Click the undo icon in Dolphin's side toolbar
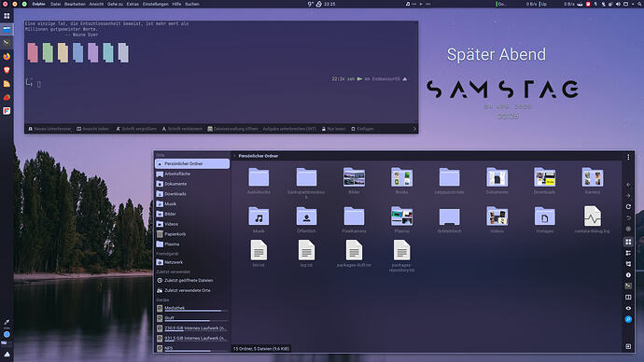 tap(628, 218)
